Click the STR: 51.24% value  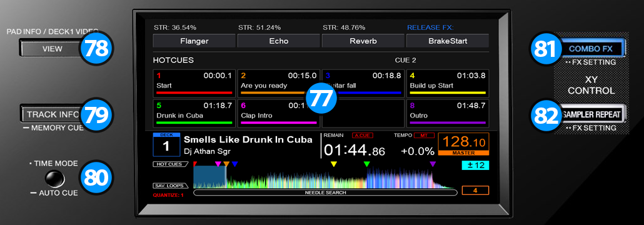click(x=259, y=28)
